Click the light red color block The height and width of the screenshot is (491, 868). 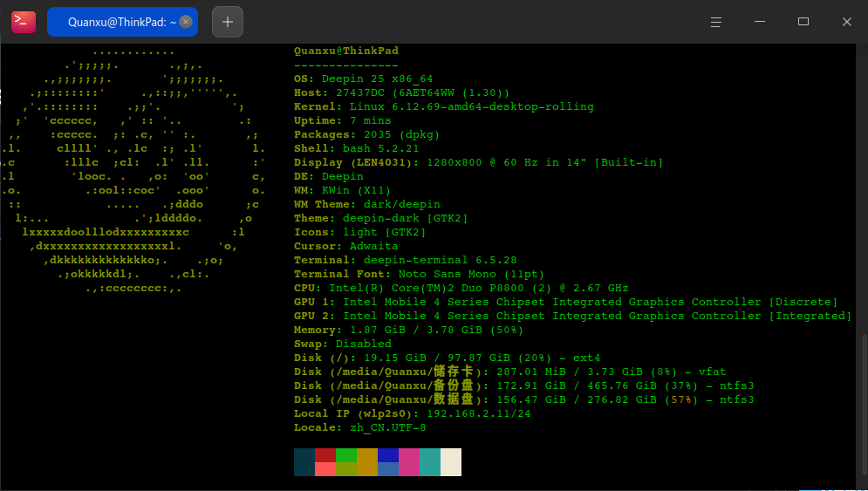pyautogui.click(x=325, y=469)
